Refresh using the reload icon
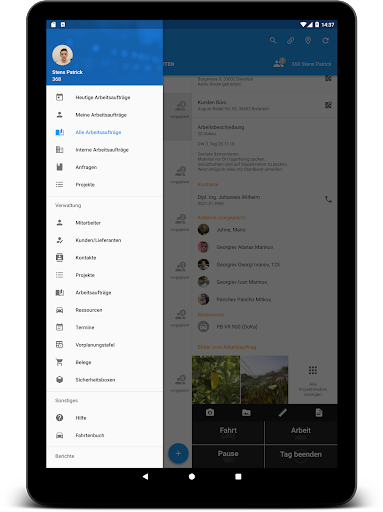The image size is (383, 512). click(x=326, y=41)
